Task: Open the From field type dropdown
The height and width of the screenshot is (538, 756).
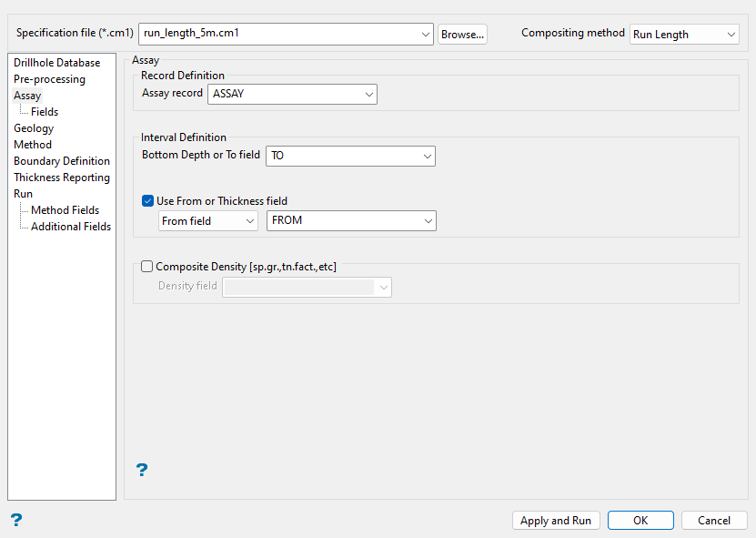Action: tap(250, 221)
